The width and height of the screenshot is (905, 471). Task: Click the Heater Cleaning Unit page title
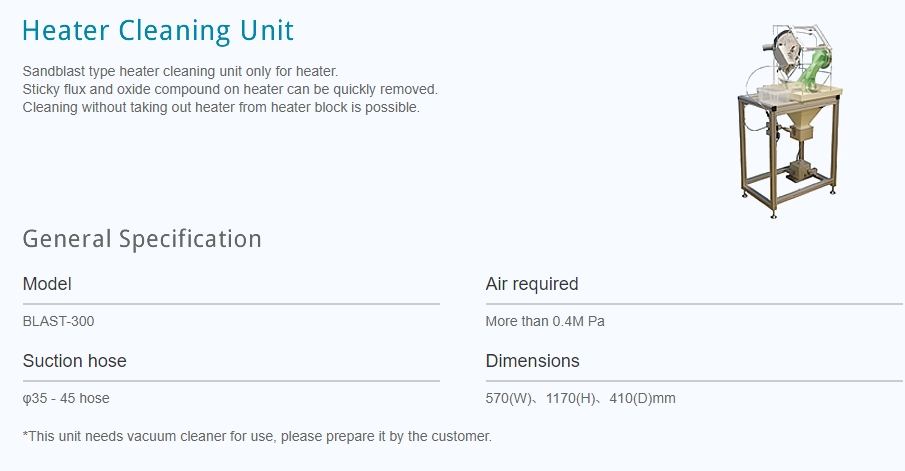[x=158, y=30]
